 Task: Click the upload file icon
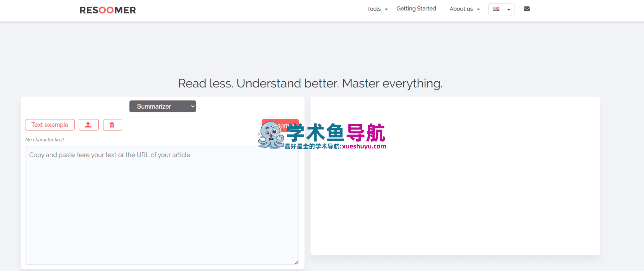point(89,125)
